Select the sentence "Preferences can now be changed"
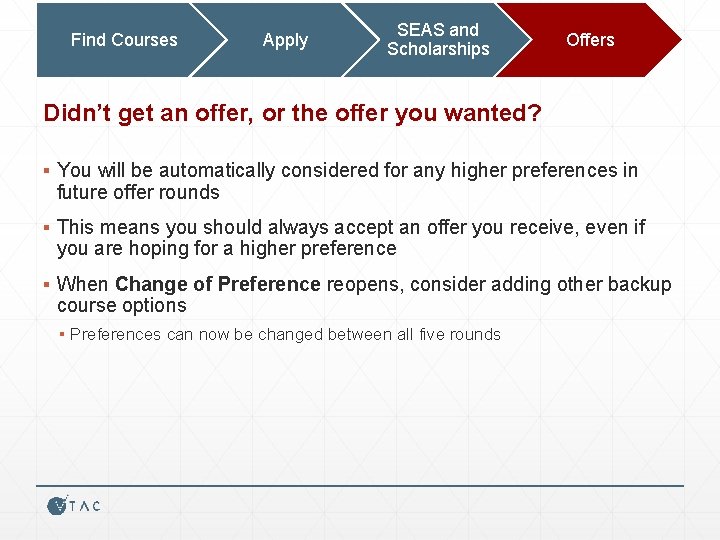The image size is (720, 540). tap(285, 335)
